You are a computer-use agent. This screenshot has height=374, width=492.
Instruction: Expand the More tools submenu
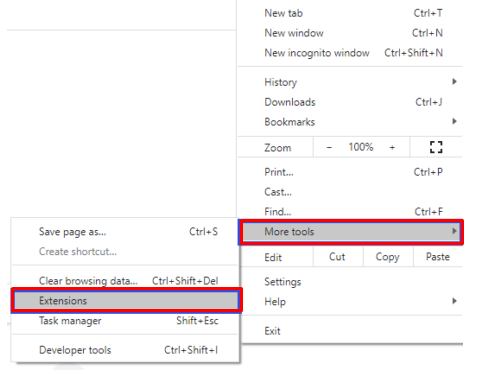[351, 232]
